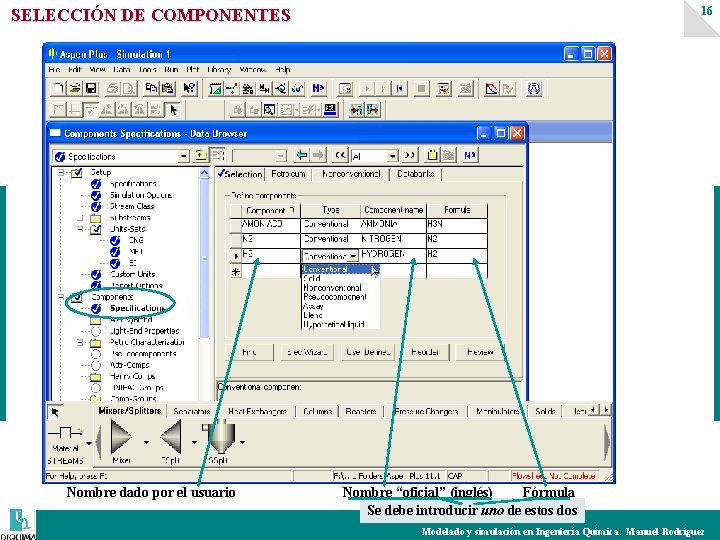Click the Reorder button
The height and width of the screenshot is (540, 720).
425,352
